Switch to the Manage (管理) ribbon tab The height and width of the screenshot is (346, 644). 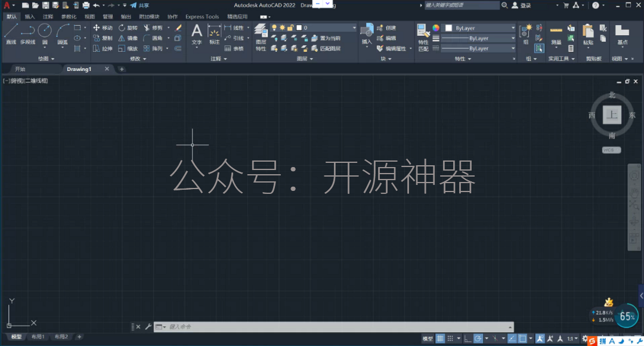coord(107,17)
